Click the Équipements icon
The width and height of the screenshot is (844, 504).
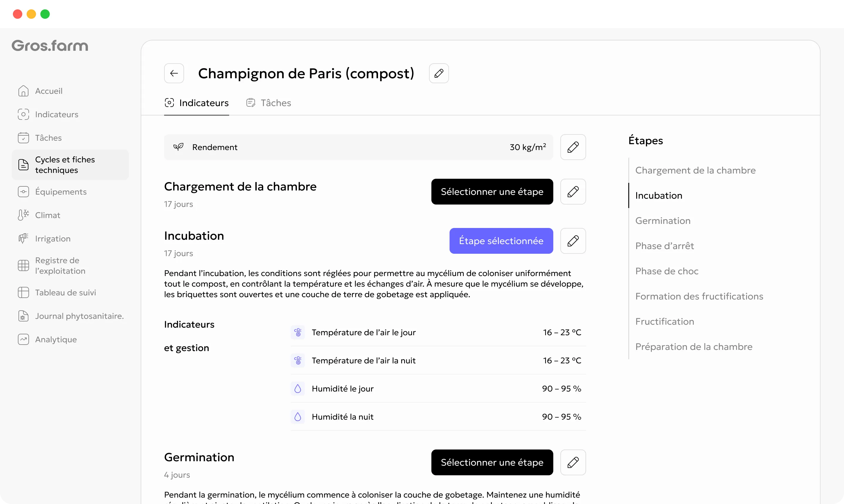pyautogui.click(x=23, y=192)
